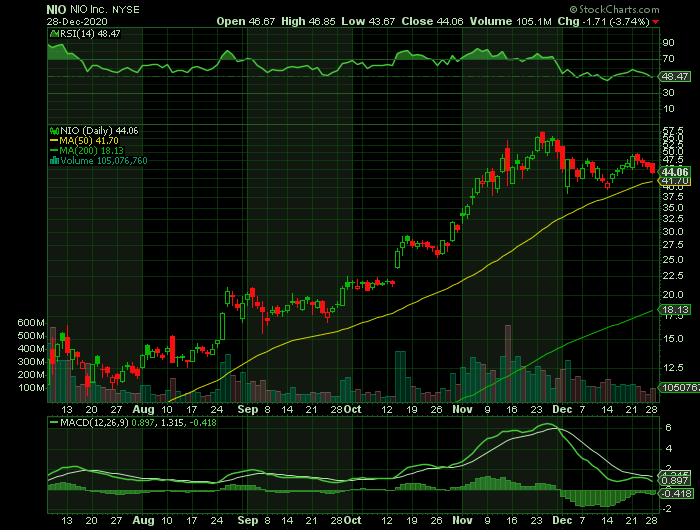Image resolution: width=700 pixels, height=530 pixels.
Task: Click the 44.06 price tag on right axis
Action: [x=675, y=172]
